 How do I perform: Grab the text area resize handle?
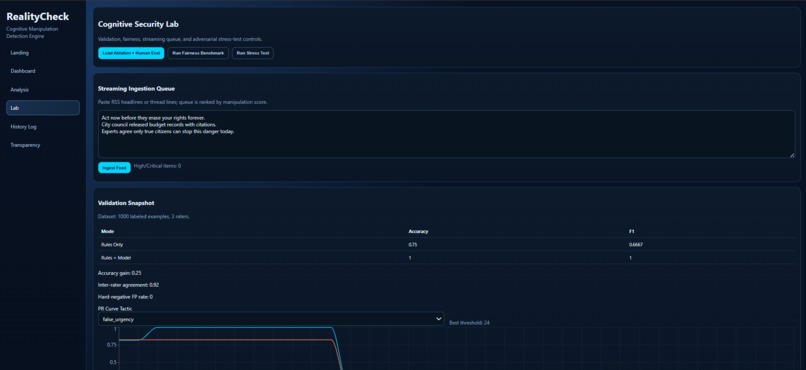792,155
